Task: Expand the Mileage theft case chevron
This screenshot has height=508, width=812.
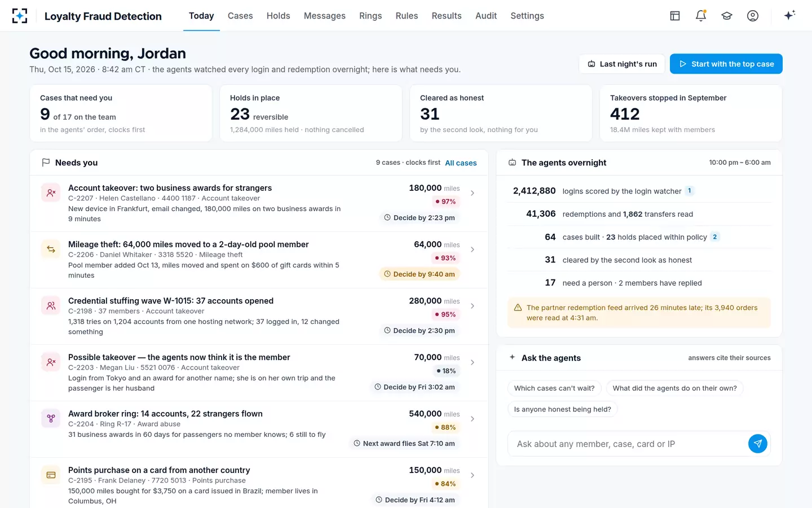Action: click(473, 249)
